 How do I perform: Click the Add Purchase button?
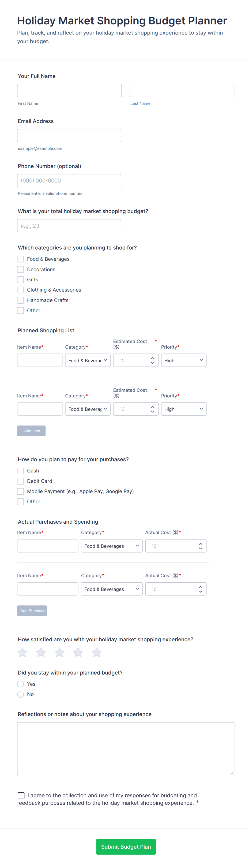click(x=32, y=610)
